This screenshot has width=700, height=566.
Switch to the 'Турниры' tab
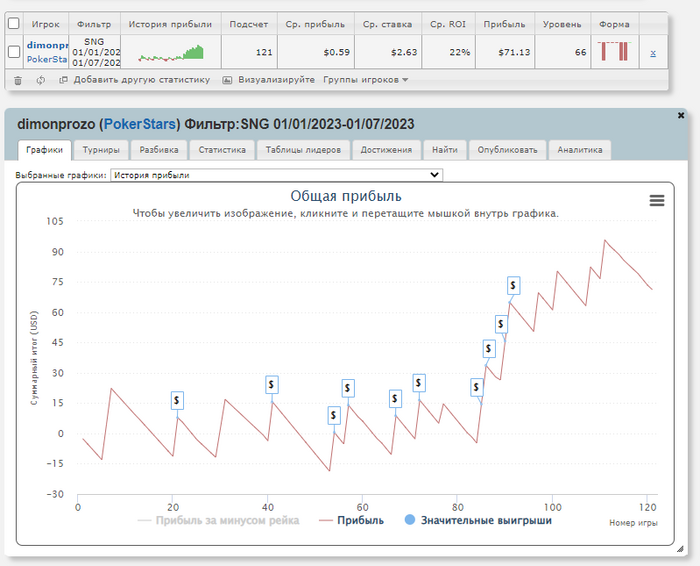[101, 150]
